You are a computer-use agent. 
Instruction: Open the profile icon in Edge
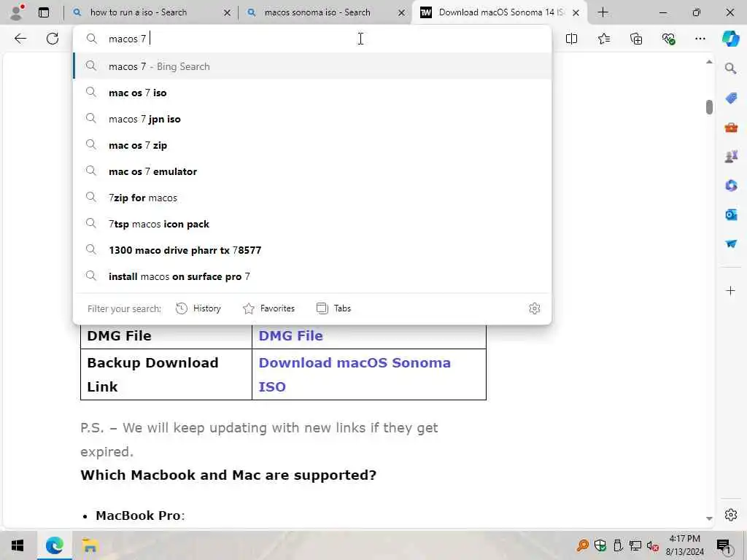(17, 12)
